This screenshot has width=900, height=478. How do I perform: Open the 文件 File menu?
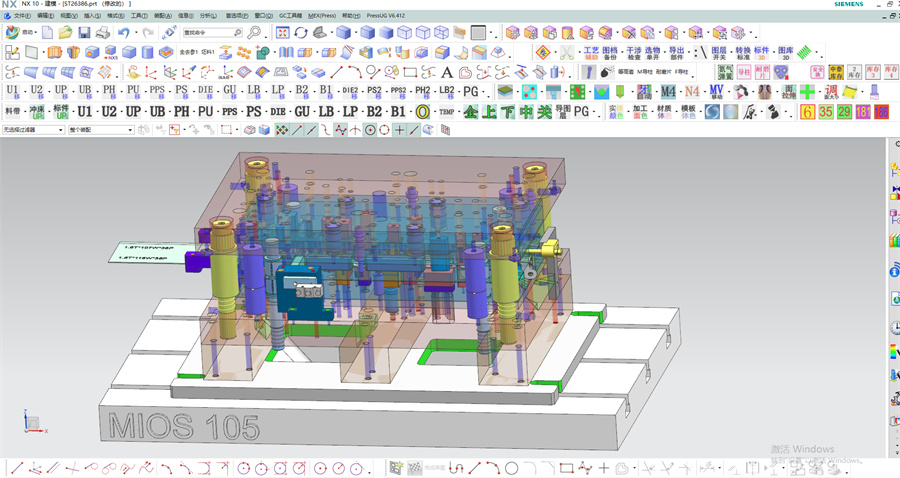(21, 15)
